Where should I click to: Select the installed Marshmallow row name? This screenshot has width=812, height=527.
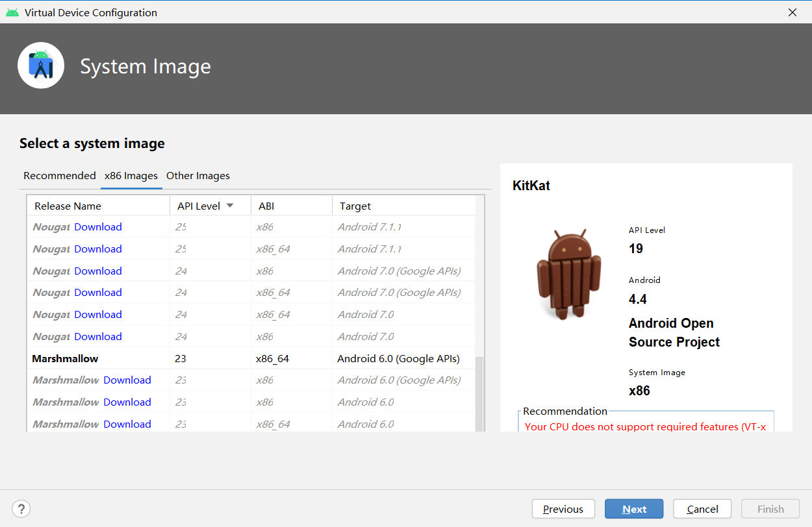coord(65,358)
